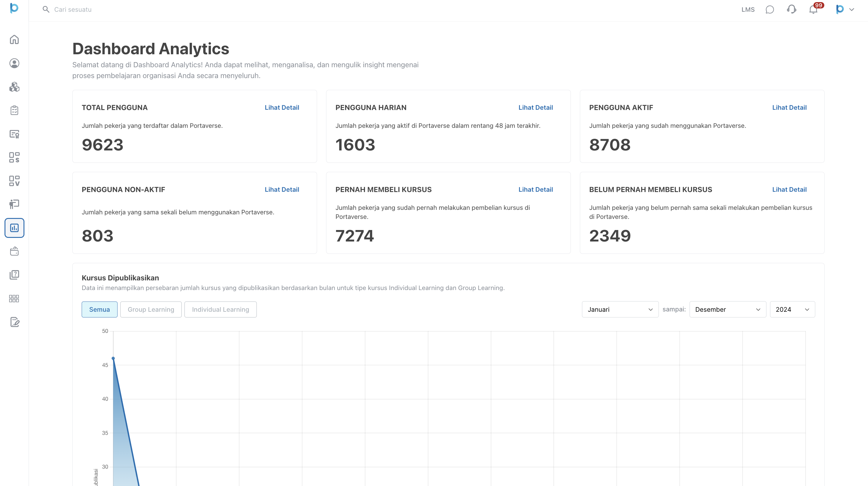The image size is (868, 486).
Task: Expand the profile account menu chevron
Action: tap(851, 9)
